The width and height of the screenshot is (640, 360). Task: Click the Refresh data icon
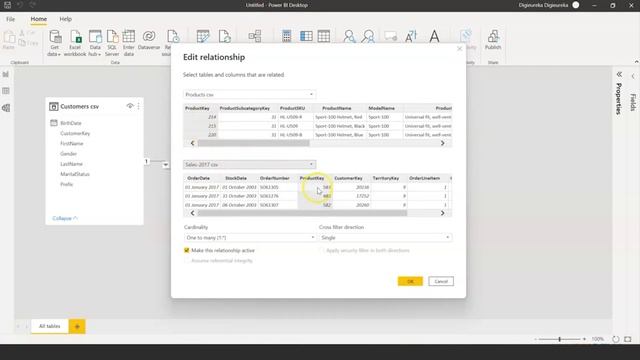pyautogui.click(x=224, y=37)
